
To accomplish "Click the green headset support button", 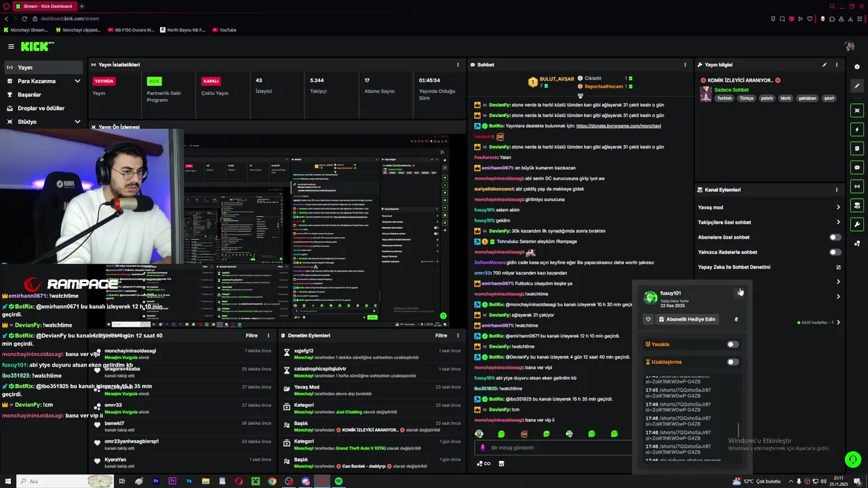I will 852,459.
